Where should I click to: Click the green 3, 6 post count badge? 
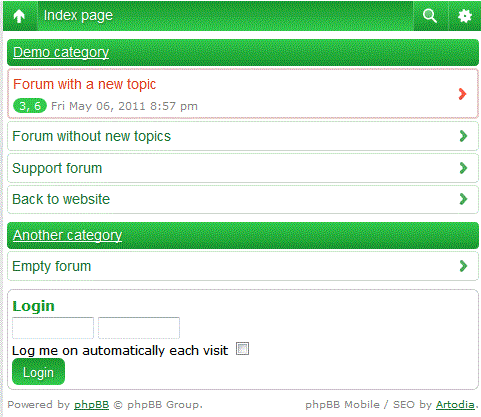tap(30, 106)
